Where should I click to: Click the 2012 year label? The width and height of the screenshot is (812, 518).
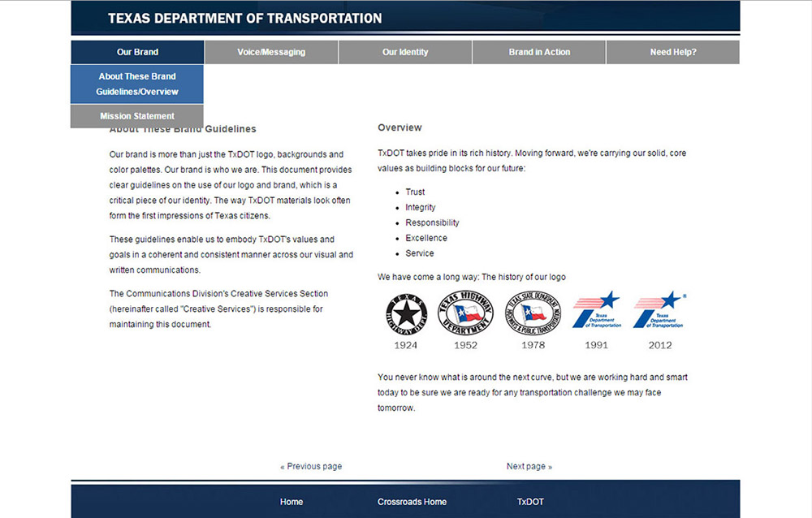tap(659, 345)
